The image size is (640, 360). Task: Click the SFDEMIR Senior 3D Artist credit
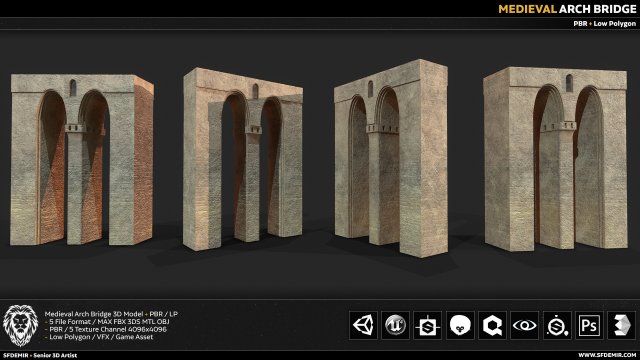(x=40, y=355)
